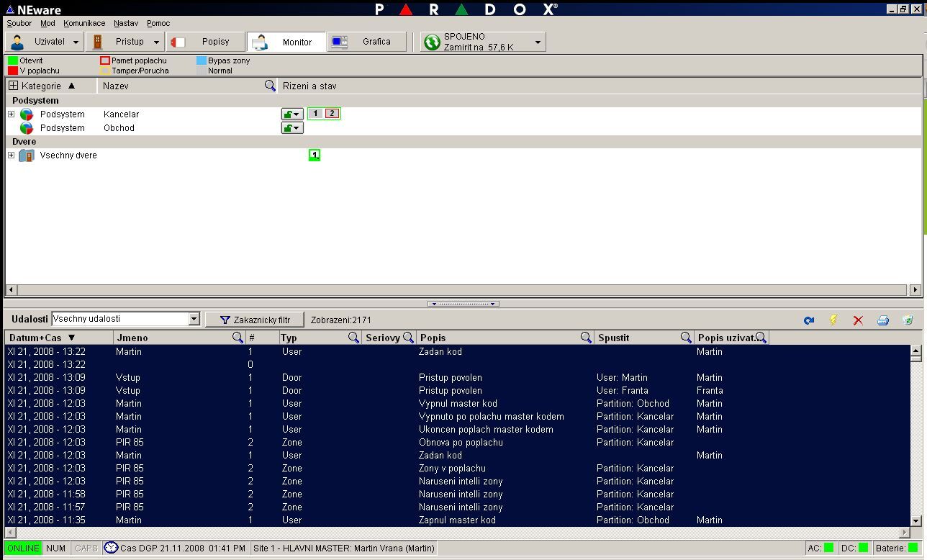Image resolution: width=927 pixels, height=560 pixels.
Task: Click search icon in Popis column header
Action: pos(586,338)
